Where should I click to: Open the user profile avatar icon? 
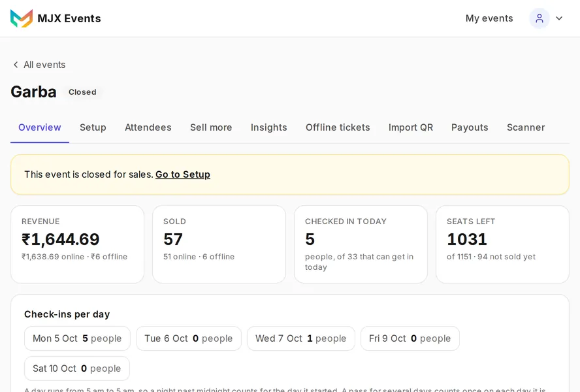(540, 18)
